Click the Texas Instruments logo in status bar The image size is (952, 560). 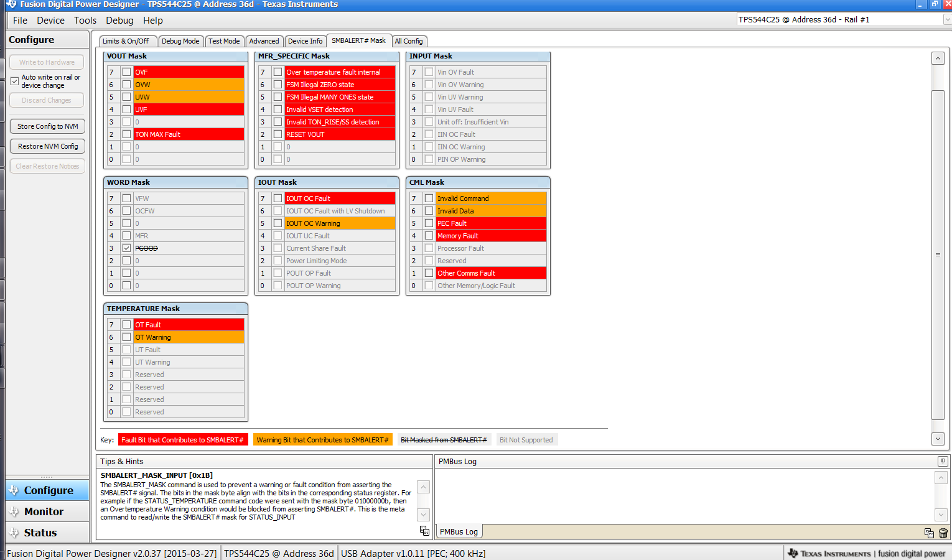tap(795, 553)
